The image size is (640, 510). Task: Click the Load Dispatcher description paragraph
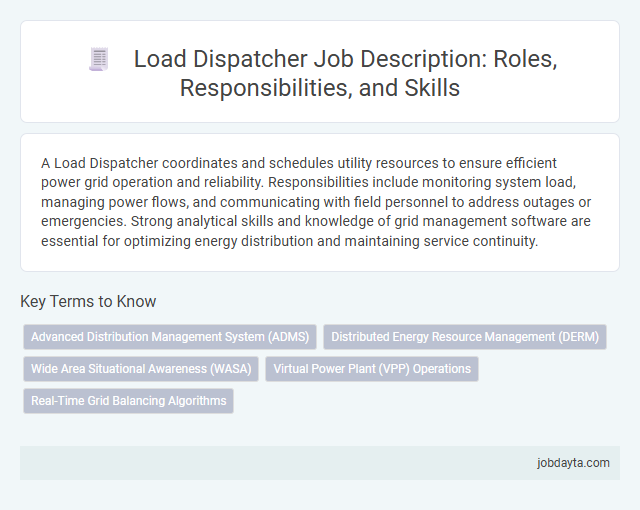(x=316, y=202)
